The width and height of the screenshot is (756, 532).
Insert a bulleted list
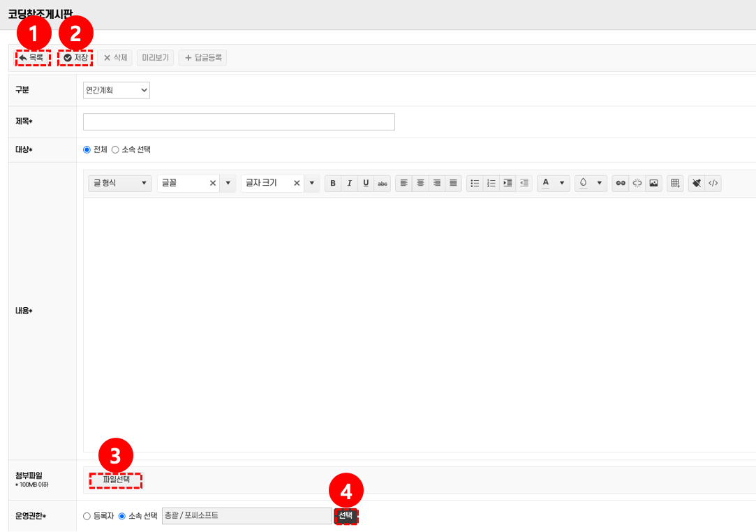click(475, 184)
